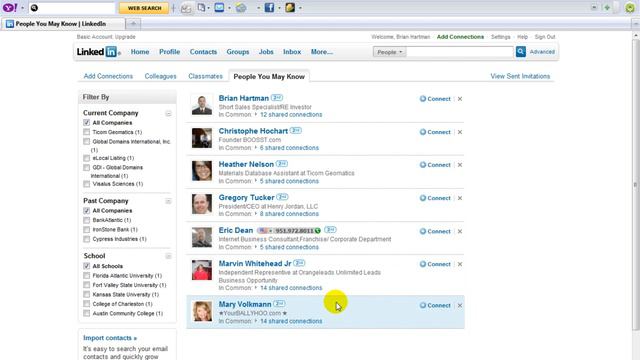Check Kansas State University (1) filter

[x=87, y=294]
